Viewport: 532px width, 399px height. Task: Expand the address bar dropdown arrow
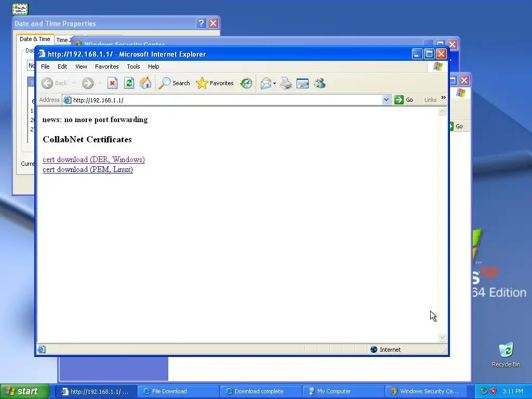[386, 100]
